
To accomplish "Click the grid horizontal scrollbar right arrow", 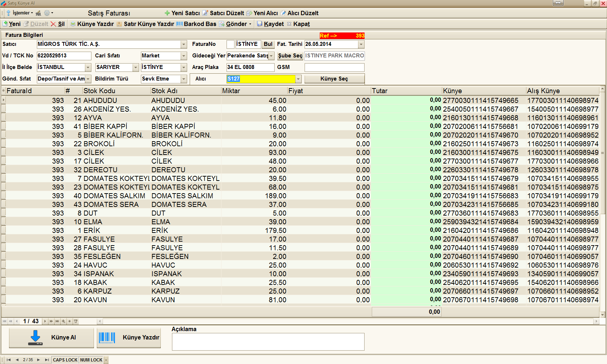I will point(596,321).
